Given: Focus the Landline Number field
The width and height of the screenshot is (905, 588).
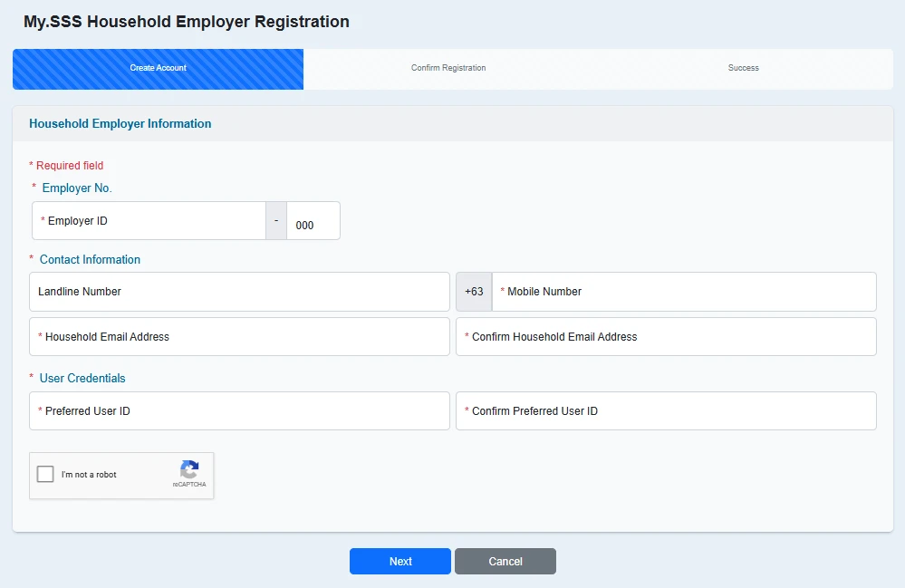Looking at the screenshot, I should pos(239,292).
